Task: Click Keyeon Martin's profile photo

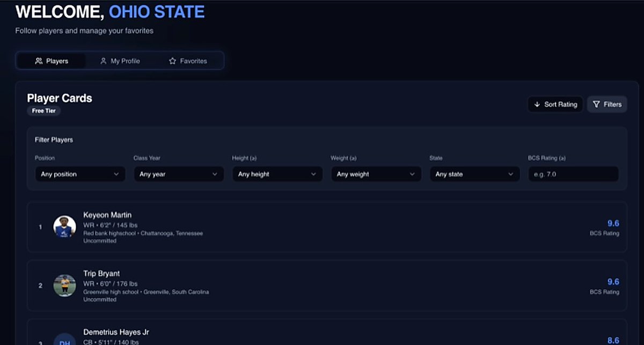Action: coord(64,227)
